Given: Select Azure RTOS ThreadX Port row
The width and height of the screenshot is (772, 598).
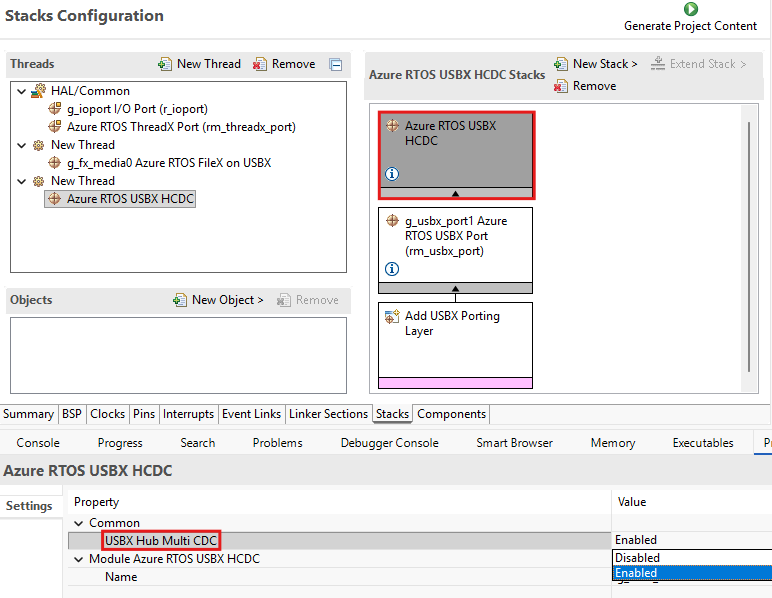Looking at the screenshot, I should (181, 127).
